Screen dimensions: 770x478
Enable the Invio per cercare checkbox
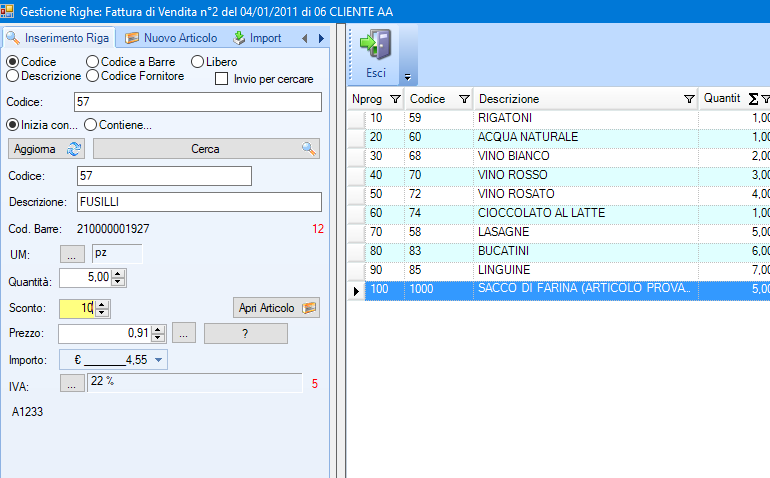click(x=222, y=79)
